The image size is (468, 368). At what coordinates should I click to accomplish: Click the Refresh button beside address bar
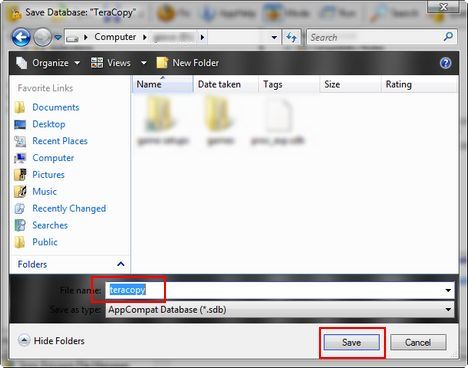click(292, 37)
